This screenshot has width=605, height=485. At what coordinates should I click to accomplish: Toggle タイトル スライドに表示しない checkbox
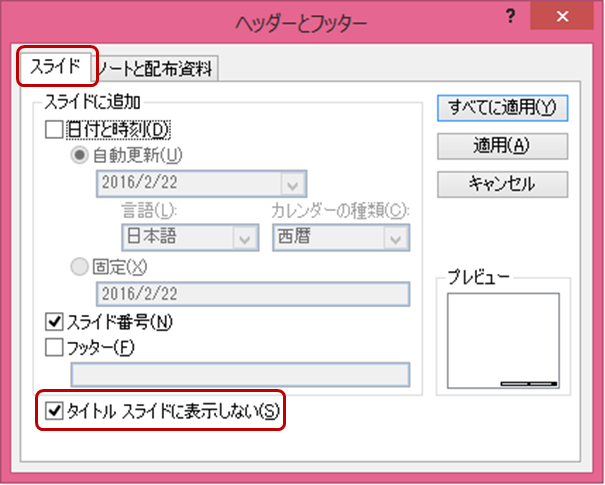tap(54, 410)
